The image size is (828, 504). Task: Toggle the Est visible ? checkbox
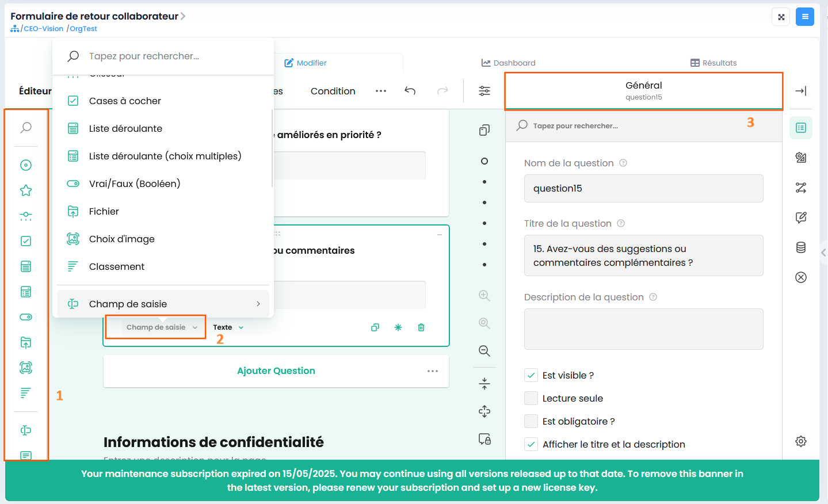point(531,375)
